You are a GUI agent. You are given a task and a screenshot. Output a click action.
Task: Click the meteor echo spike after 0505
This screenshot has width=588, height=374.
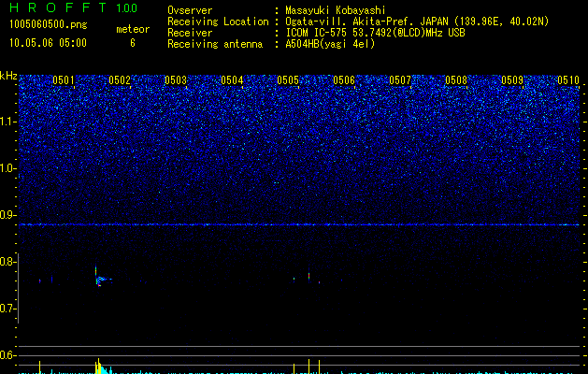coord(308,275)
